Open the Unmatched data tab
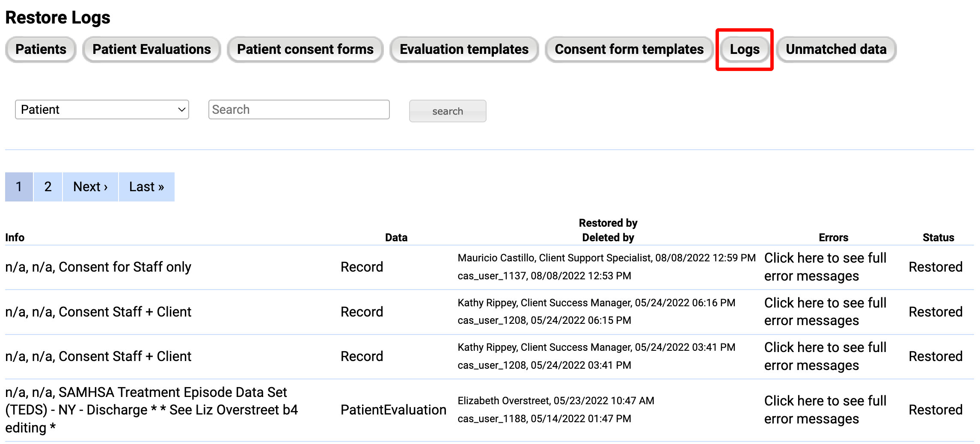980x444 pixels. point(836,49)
